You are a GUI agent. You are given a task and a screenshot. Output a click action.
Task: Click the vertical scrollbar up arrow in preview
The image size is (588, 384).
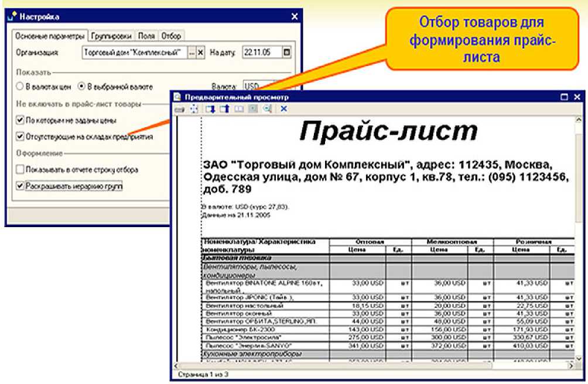click(579, 120)
